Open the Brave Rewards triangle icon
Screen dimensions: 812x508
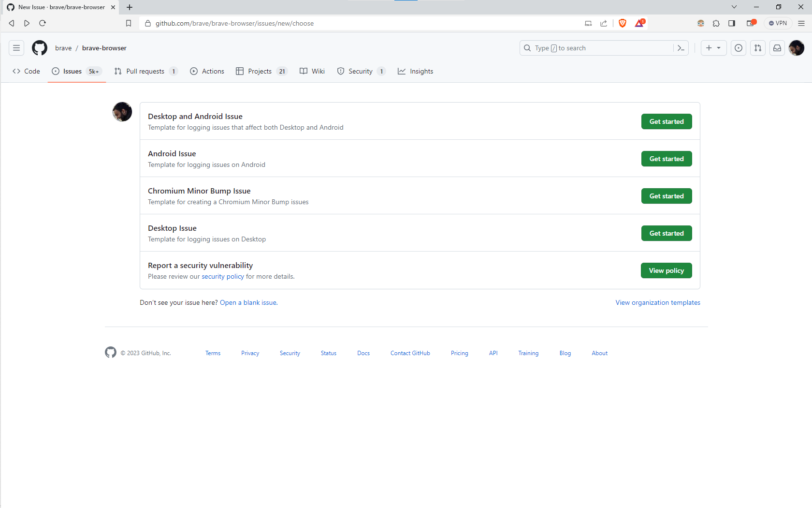pyautogui.click(x=639, y=23)
